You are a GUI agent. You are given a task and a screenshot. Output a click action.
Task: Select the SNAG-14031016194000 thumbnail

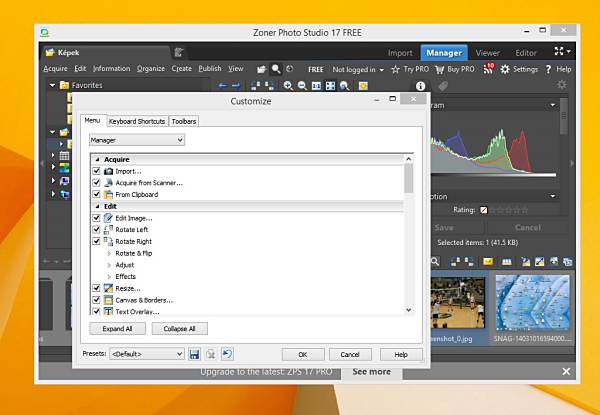click(532, 303)
